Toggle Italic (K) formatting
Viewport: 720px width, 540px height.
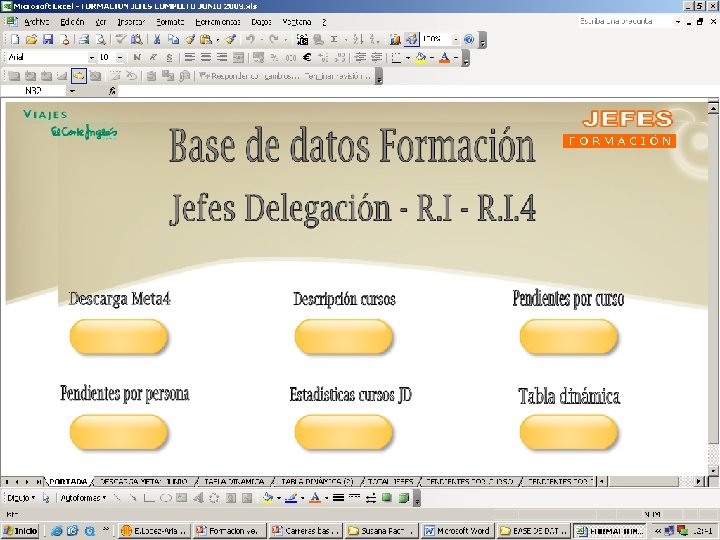(x=153, y=57)
